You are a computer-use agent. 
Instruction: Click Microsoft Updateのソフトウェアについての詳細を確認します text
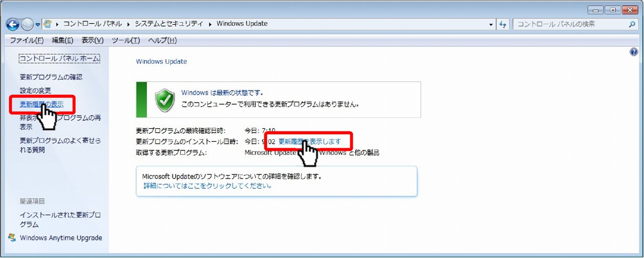(x=231, y=177)
